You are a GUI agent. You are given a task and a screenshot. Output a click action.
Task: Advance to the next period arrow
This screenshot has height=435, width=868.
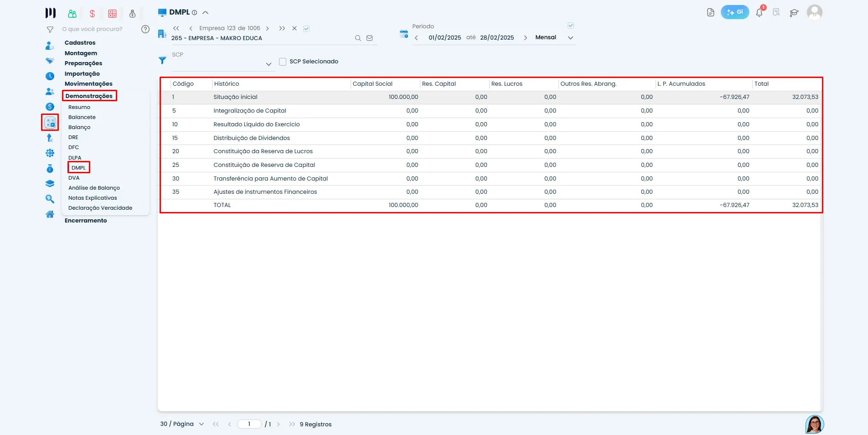[525, 38]
